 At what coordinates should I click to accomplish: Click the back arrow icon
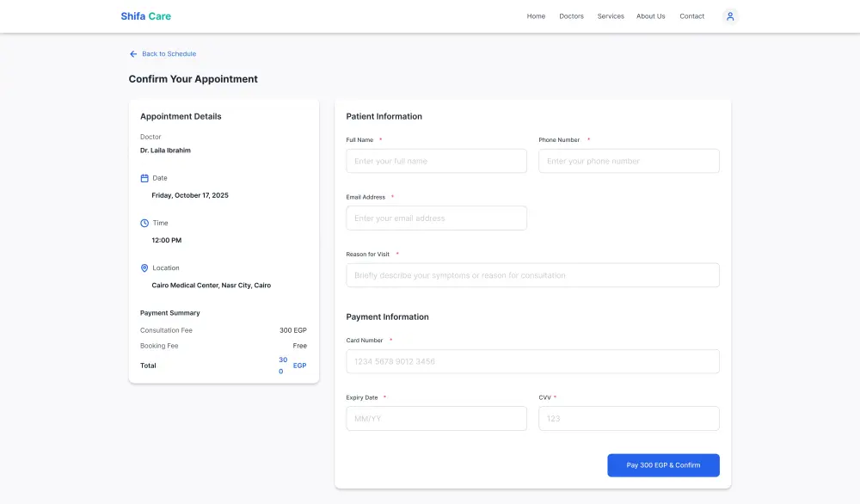[133, 54]
